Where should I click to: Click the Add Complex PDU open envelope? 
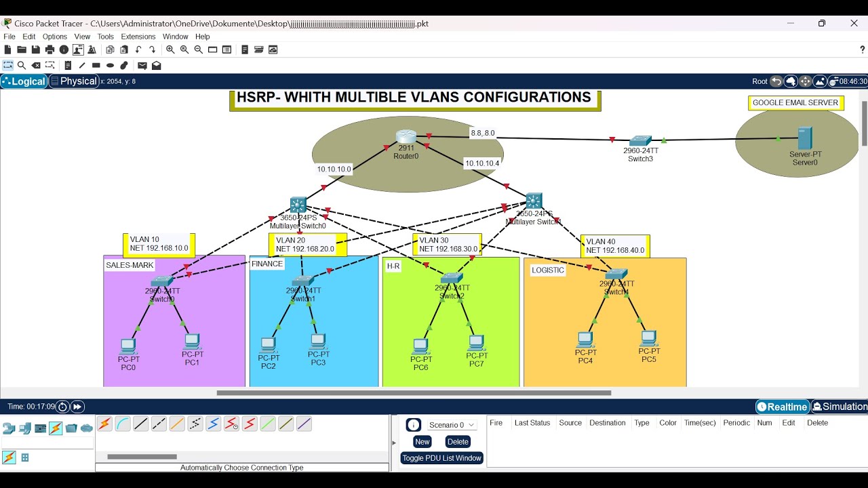tap(157, 66)
